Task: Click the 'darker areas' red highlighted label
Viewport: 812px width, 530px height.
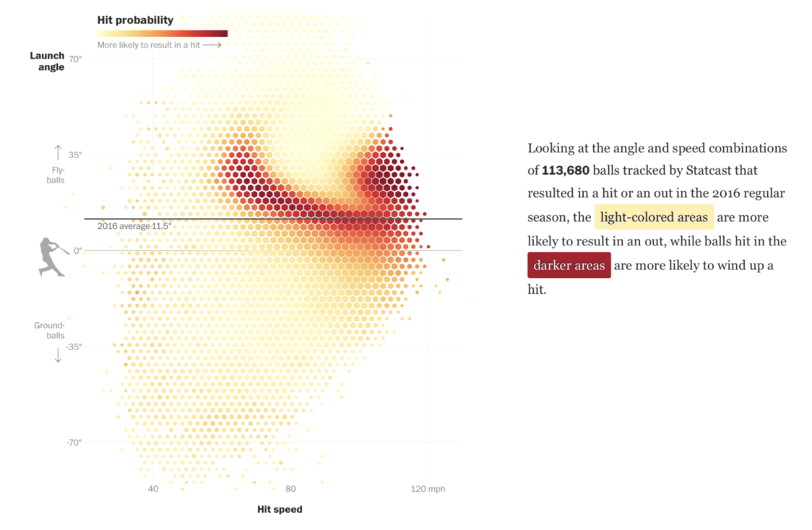Action: tap(569, 265)
